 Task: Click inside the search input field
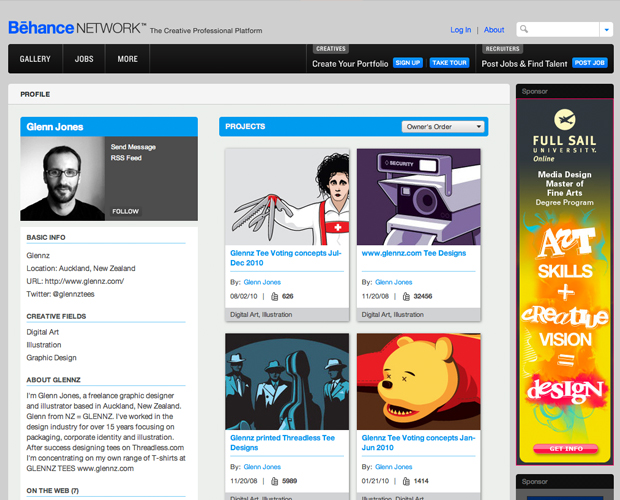point(563,30)
